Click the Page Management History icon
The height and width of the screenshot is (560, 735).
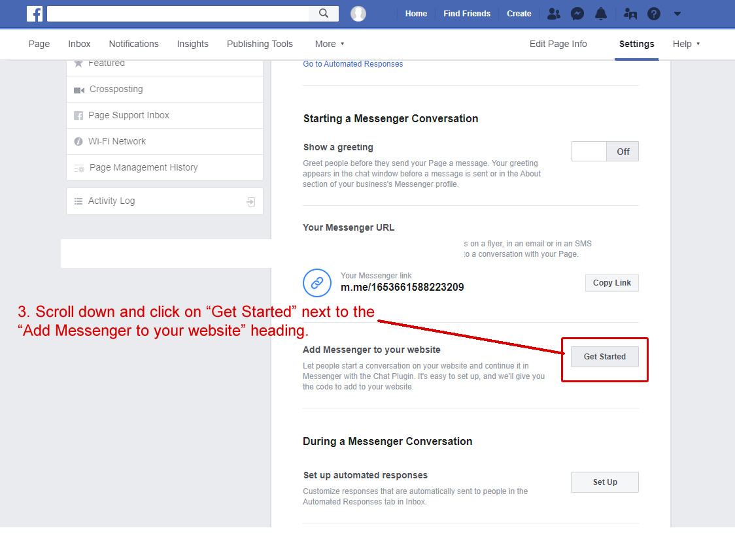(x=79, y=168)
